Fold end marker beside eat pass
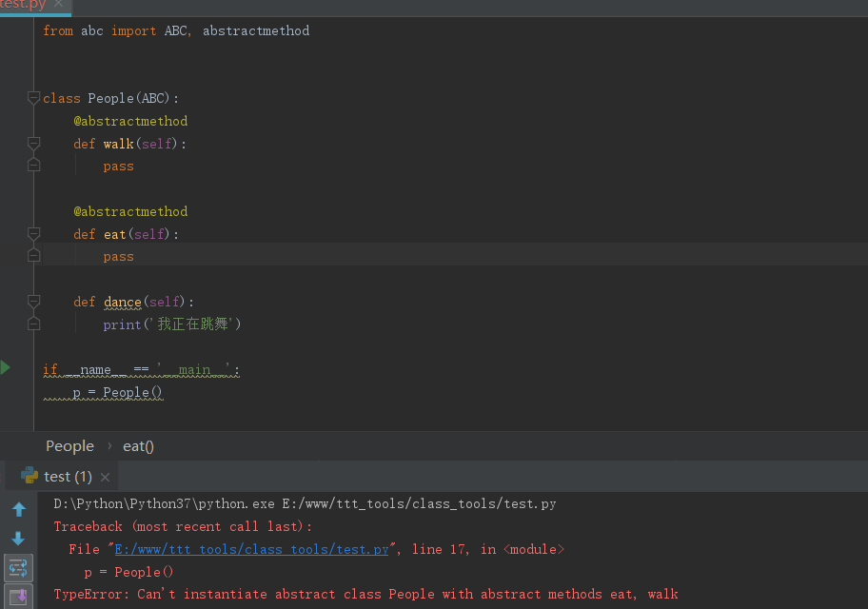 tap(33, 255)
